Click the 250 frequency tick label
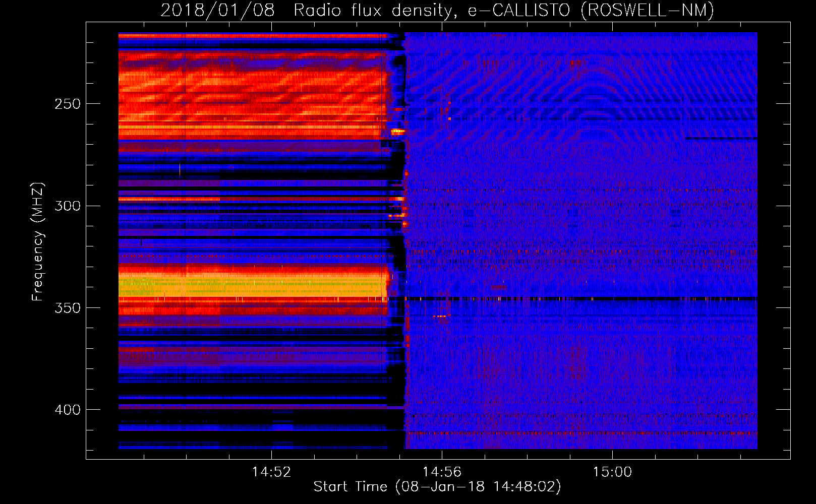816x504 pixels. (x=68, y=104)
